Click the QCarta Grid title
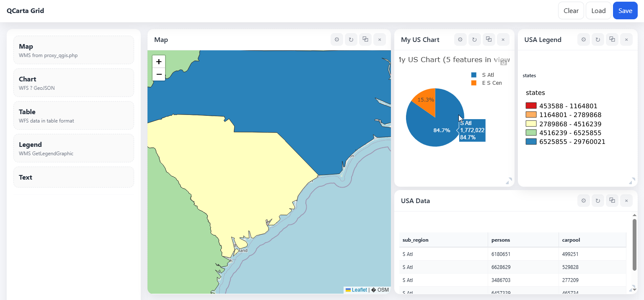Viewport: 644px width, 300px height. coord(25,10)
